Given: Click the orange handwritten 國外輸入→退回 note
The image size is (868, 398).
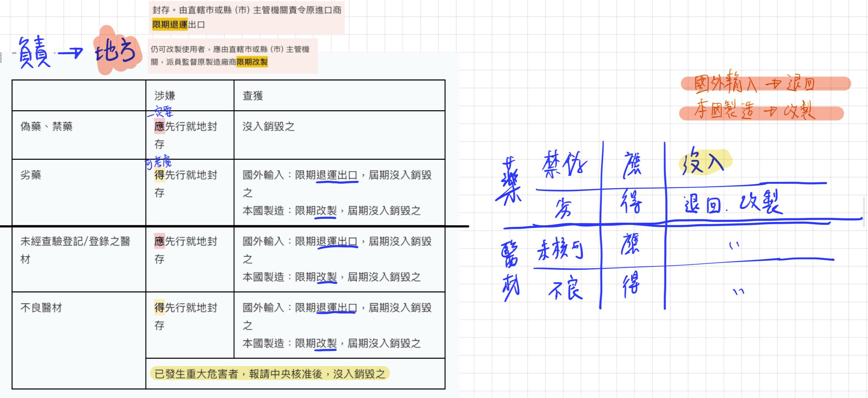Looking at the screenshot, I should tap(754, 83).
